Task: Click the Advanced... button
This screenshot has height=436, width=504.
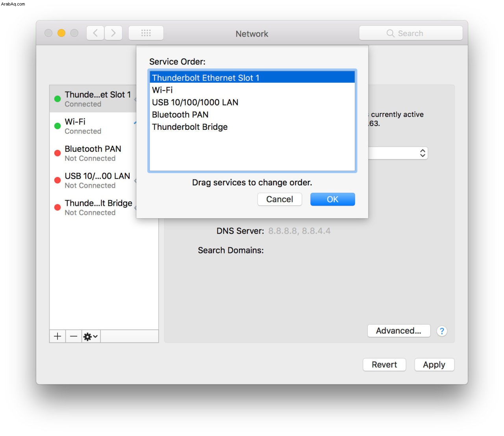Action: [x=398, y=331]
